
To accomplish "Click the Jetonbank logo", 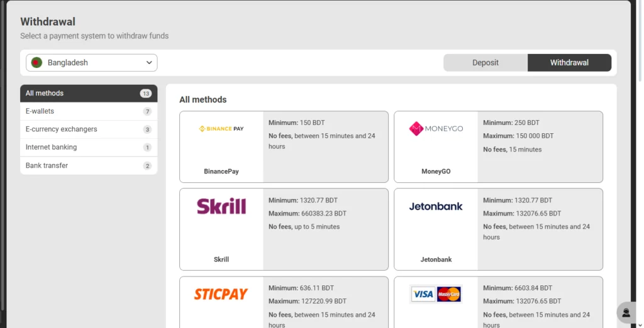I will pos(436,206).
